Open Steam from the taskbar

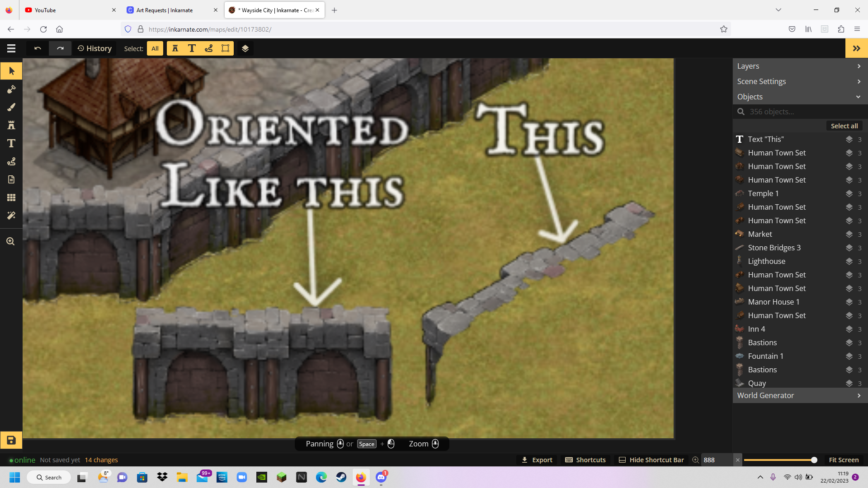click(x=341, y=477)
